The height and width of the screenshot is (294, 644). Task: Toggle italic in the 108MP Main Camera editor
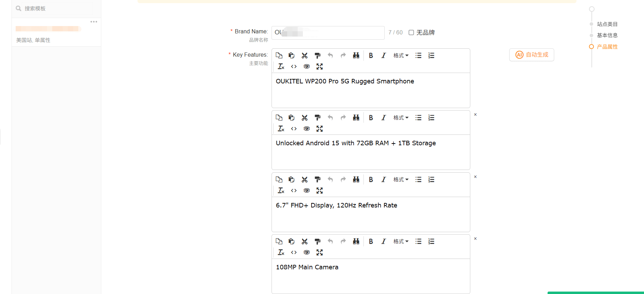click(384, 242)
